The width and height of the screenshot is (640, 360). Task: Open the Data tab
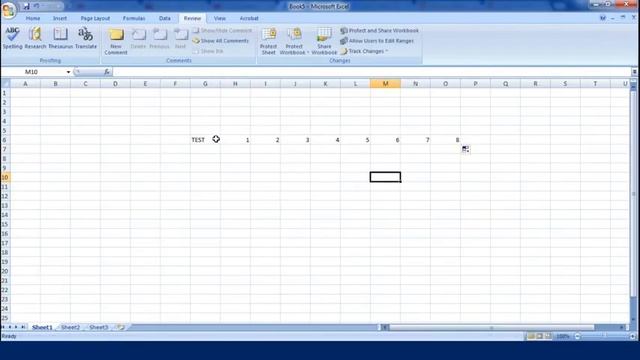point(164,18)
